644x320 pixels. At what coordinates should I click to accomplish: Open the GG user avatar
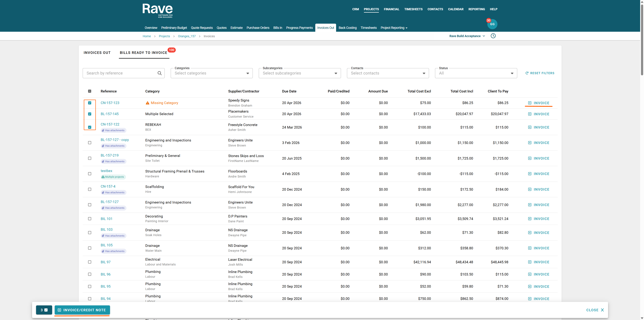492,24
